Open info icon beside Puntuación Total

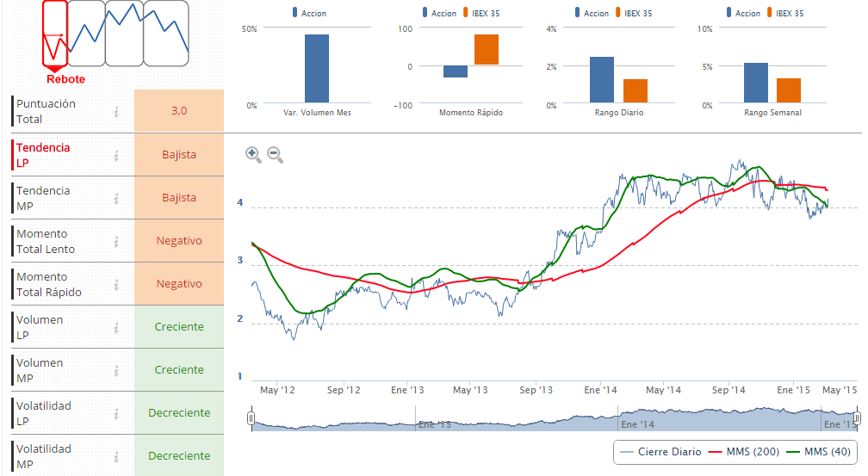[115, 111]
